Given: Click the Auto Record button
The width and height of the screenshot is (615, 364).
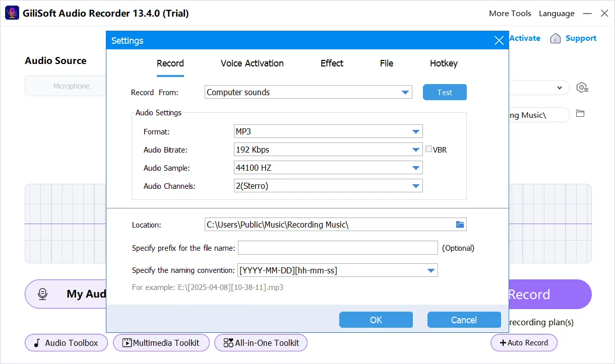Looking at the screenshot, I should (524, 343).
